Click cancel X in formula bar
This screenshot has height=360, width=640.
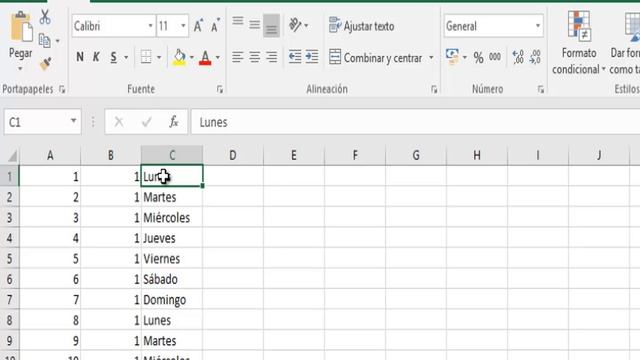119,122
